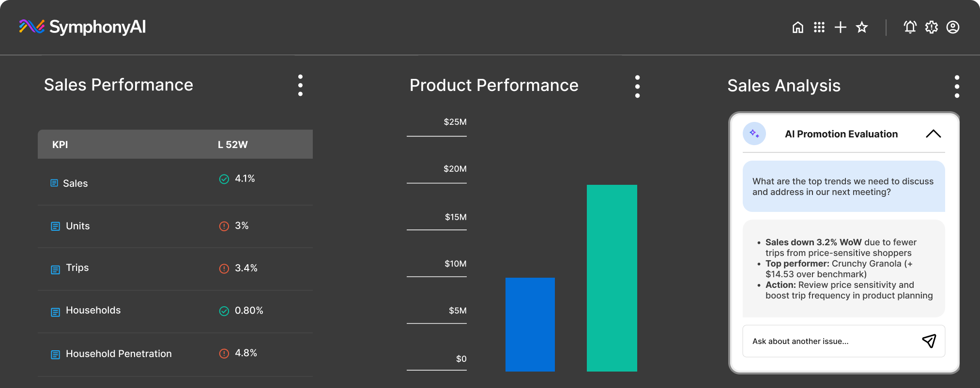The height and width of the screenshot is (388, 980).
Task: Click the home icon in the header
Action: pos(797,28)
